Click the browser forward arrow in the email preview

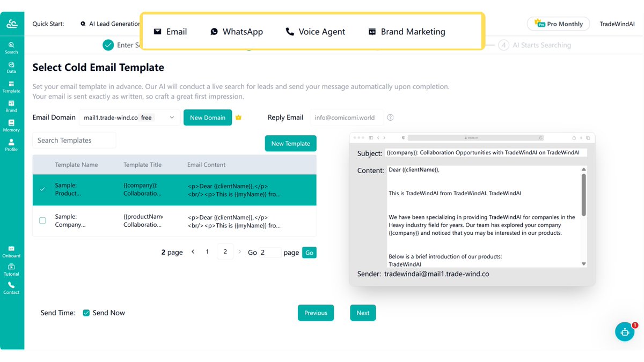384,138
